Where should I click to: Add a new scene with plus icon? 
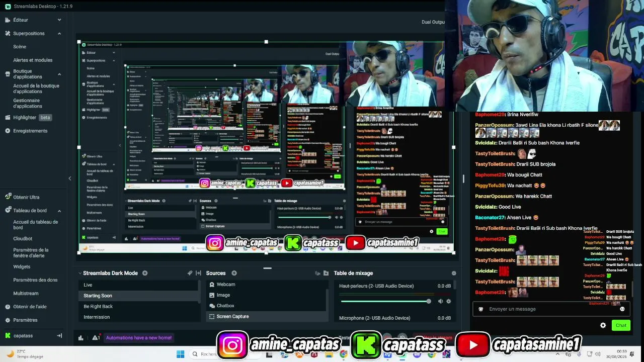tap(145, 273)
